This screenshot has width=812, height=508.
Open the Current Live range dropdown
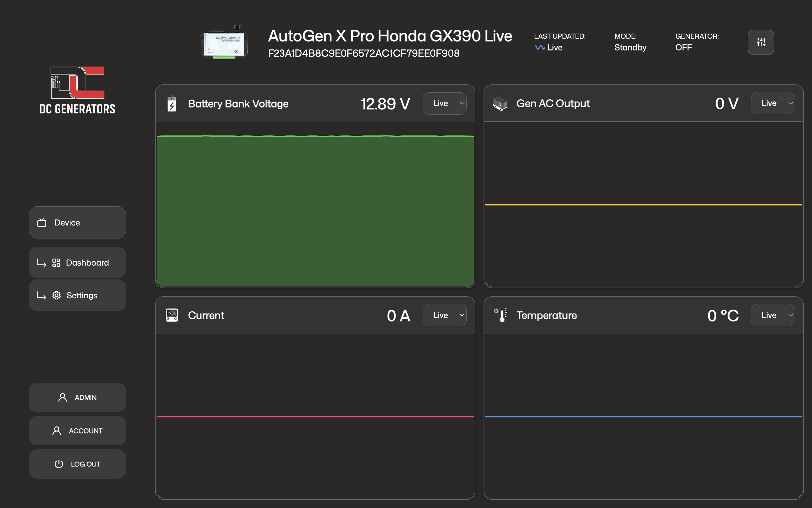444,315
